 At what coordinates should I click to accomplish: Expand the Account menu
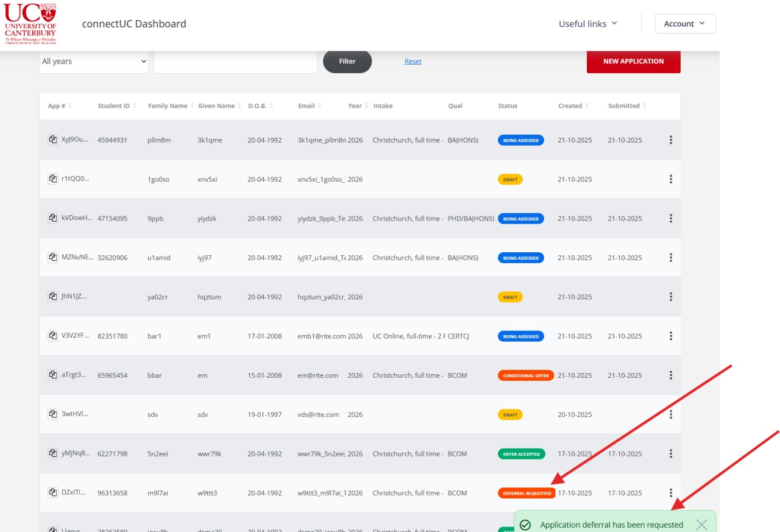pyautogui.click(x=685, y=24)
